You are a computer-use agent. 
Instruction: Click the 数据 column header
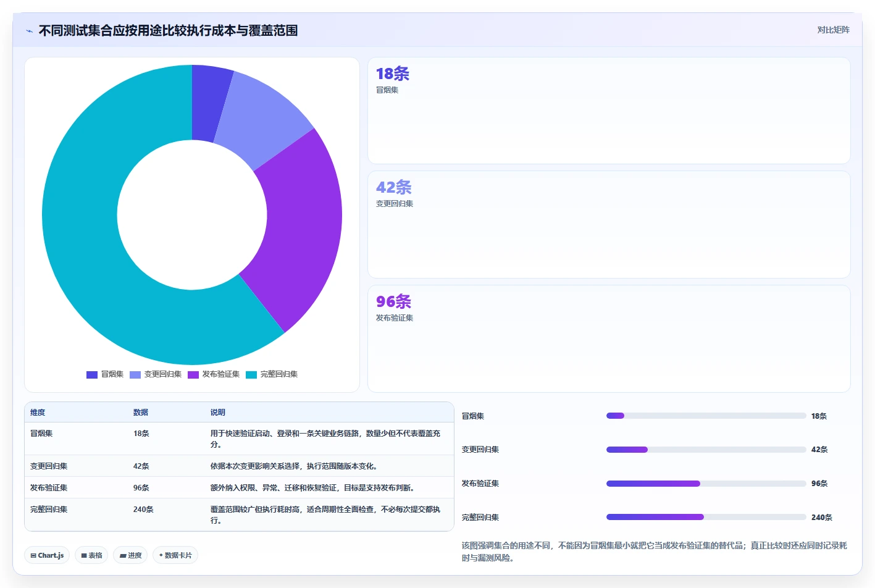pyautogui.click(x=141, y=413)
